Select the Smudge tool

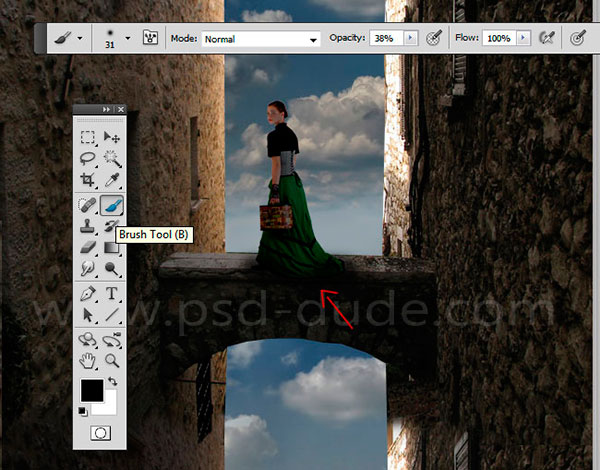click(88, 268)
